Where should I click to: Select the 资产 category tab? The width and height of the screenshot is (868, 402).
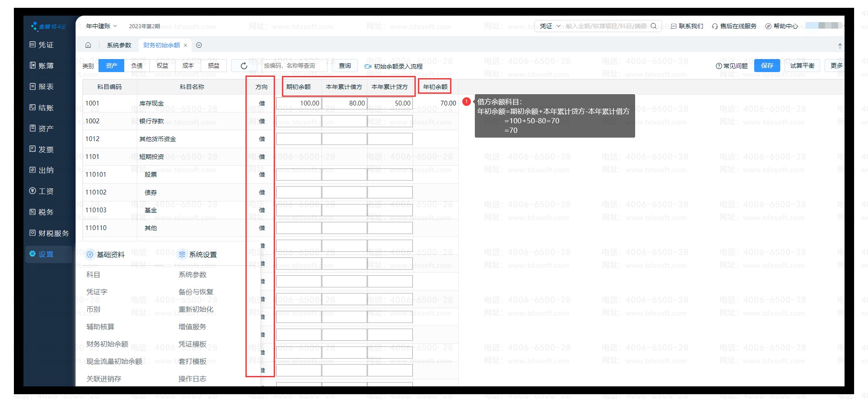click(x=112, y=66)
